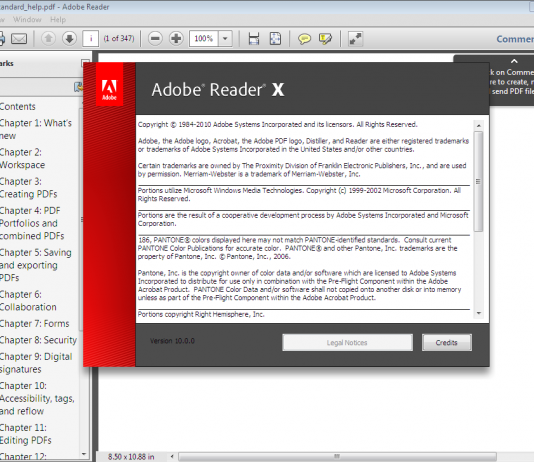
Task: Add a sticky note comment
Action: click(x=304, y=39)
